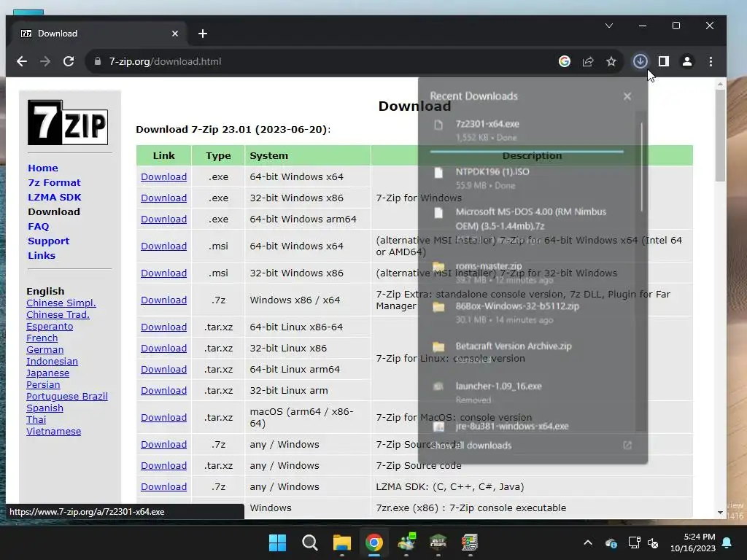Download .exe for 64-bit Windows x64
Image resolution: width=747 pixels, height=560 pixels.
163,176
